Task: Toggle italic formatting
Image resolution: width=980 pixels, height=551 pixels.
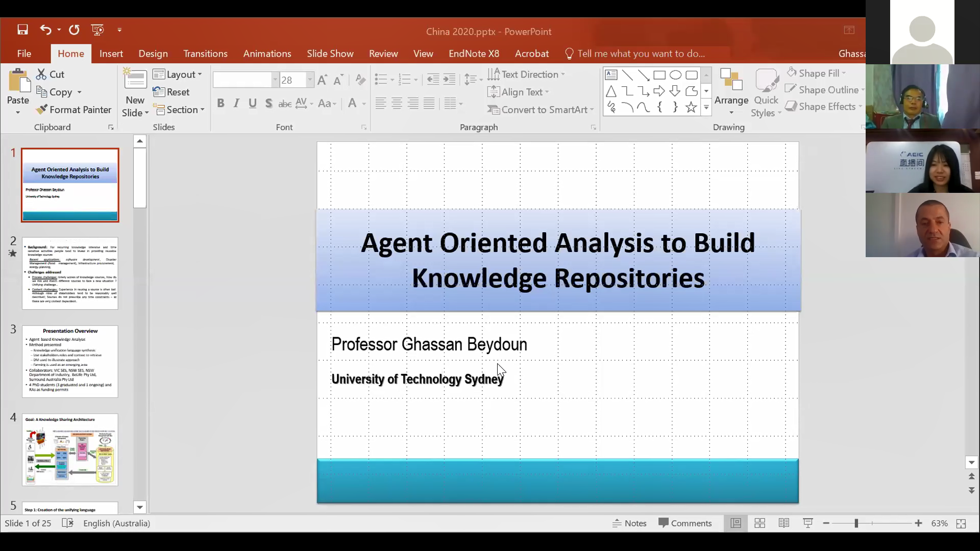Action: pos(236,104)
